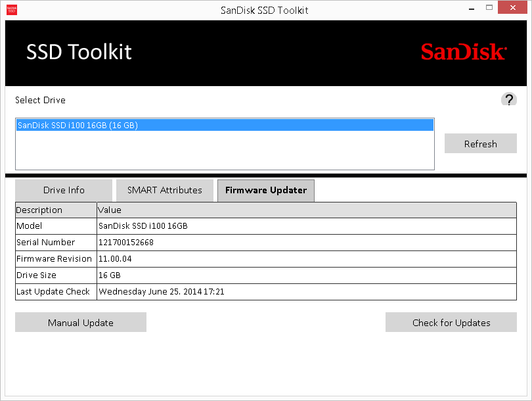Select the Model label cell
Image resolution: width=532 pixels, height=401 pixels.
(56, 225)
